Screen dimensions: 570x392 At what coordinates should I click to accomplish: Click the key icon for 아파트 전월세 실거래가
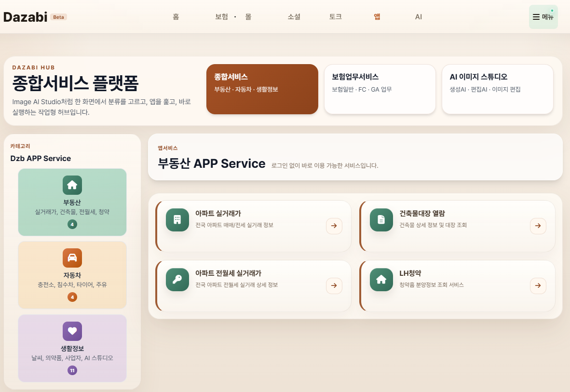177,280
